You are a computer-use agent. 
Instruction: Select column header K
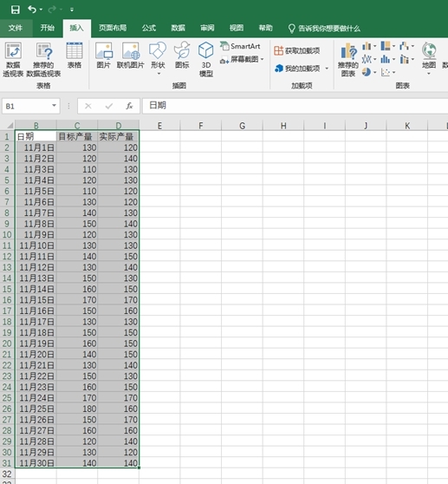pyautogui.click(x=407, y=126)
